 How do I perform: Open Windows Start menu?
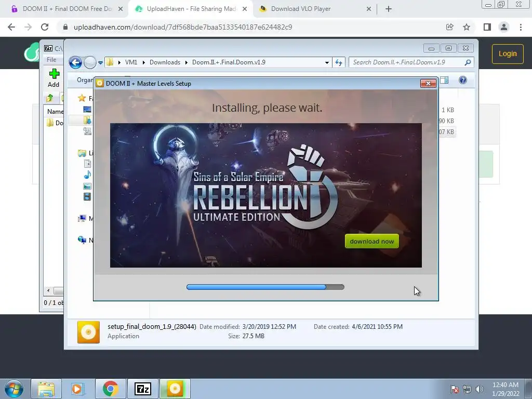coord(14,389)
